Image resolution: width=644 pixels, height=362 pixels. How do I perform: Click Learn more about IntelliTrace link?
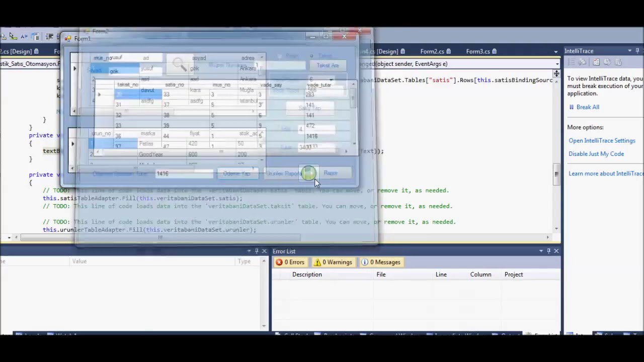coord(606,173)
